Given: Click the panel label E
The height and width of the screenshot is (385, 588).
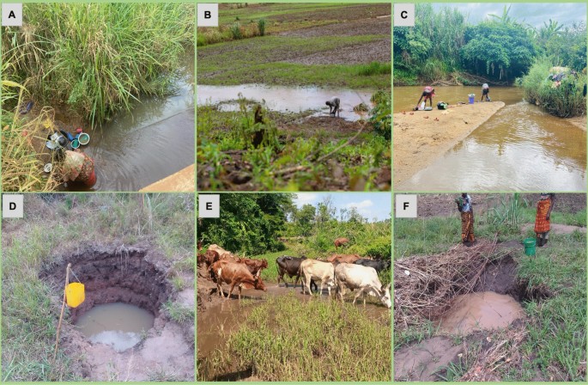Looking at the screenshot, I should tap(209, 206).
